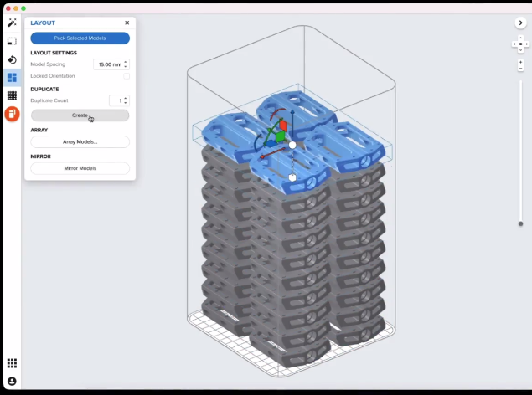Decrease Duplicate Count with down arrow
The image size is (532, 395).
[x=126, y=103]
